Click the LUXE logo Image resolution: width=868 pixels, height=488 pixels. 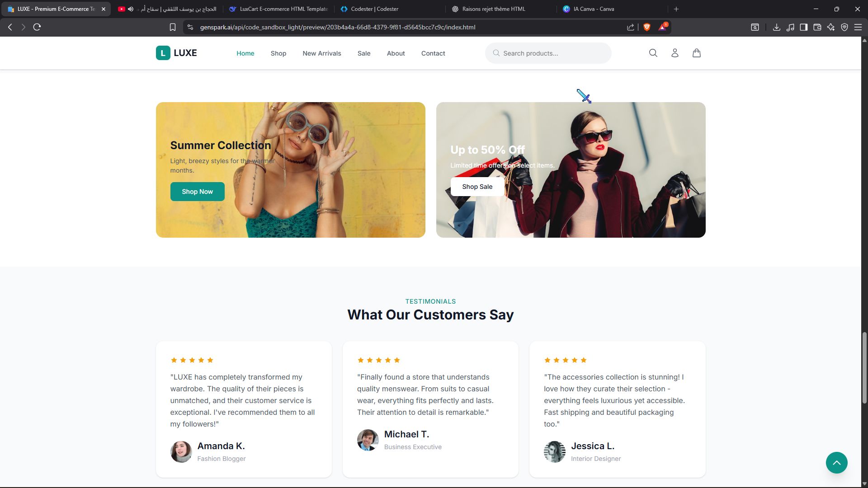click(x=176, y=53)
